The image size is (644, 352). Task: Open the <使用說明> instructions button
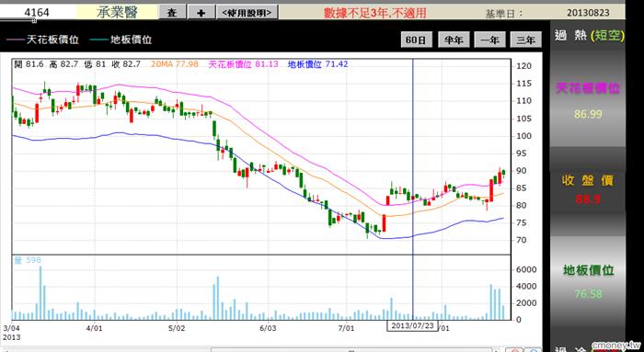(247, 12)
